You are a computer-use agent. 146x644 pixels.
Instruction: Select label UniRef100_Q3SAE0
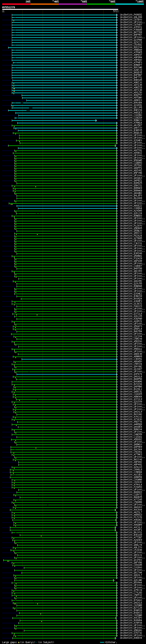[131, 140]
